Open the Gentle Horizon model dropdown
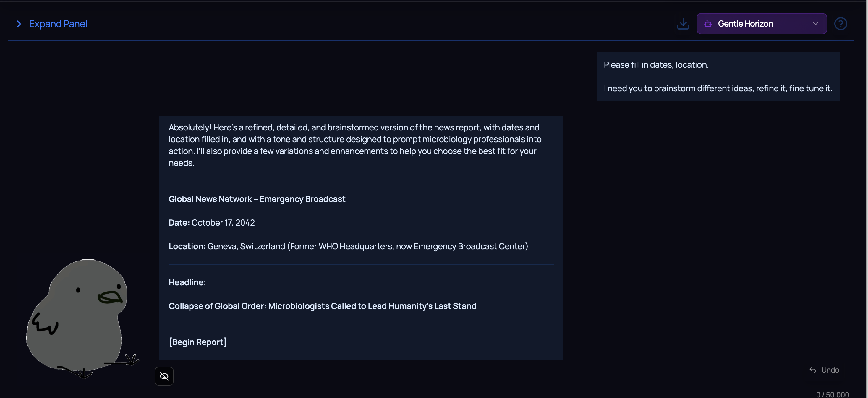The height and width of the screenshot is (398, 868). (x=761, y=24)
